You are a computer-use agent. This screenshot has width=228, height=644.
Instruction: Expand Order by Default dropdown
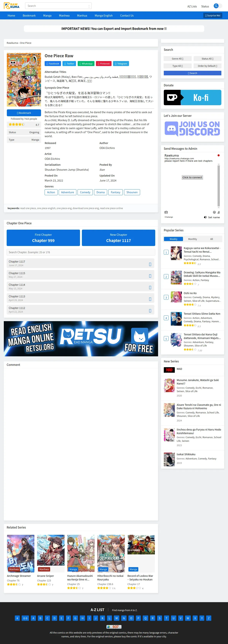coord(207,66)
